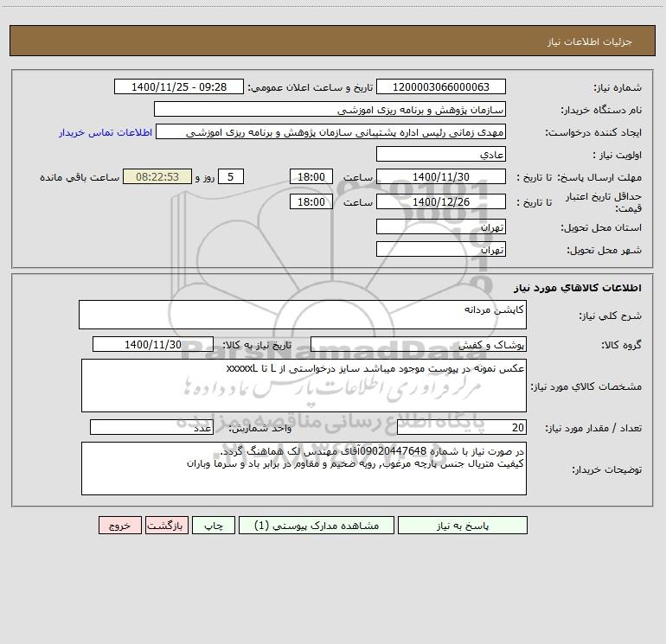Click the نام دستگاه خریدار field

[x=330, y=109]
